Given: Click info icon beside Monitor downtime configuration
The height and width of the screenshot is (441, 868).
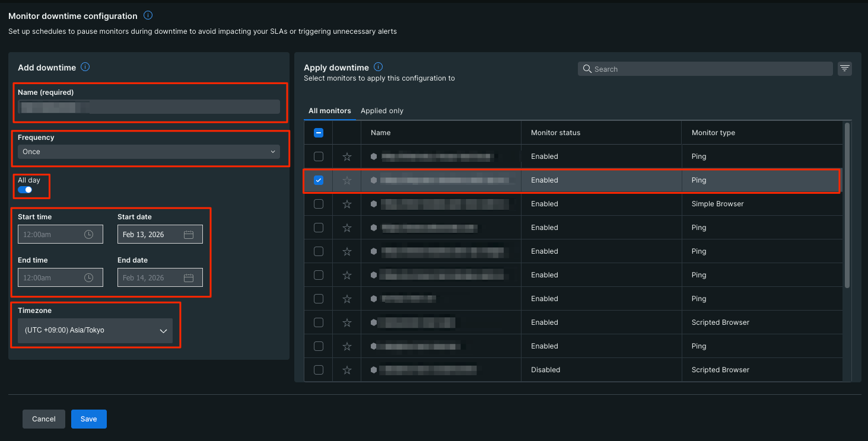Looking at the screenshot, I should click(148, 15).
